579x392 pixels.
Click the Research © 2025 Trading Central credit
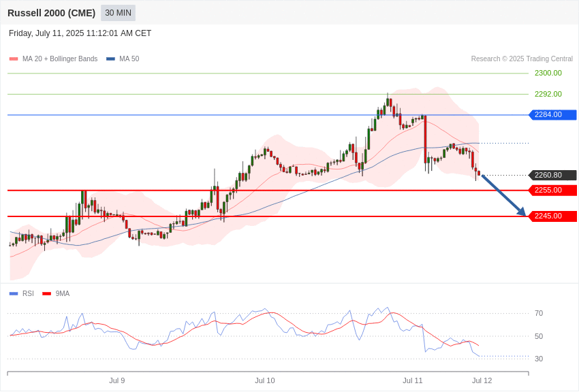[x=522, y=59]
